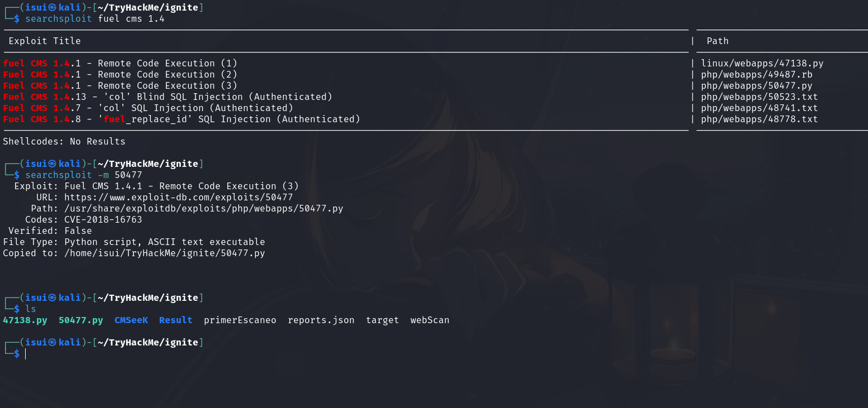Viewport: 868px width, 408px height.
Task: Click the php/webapps/48778.txt path
Action: point(760,119)
